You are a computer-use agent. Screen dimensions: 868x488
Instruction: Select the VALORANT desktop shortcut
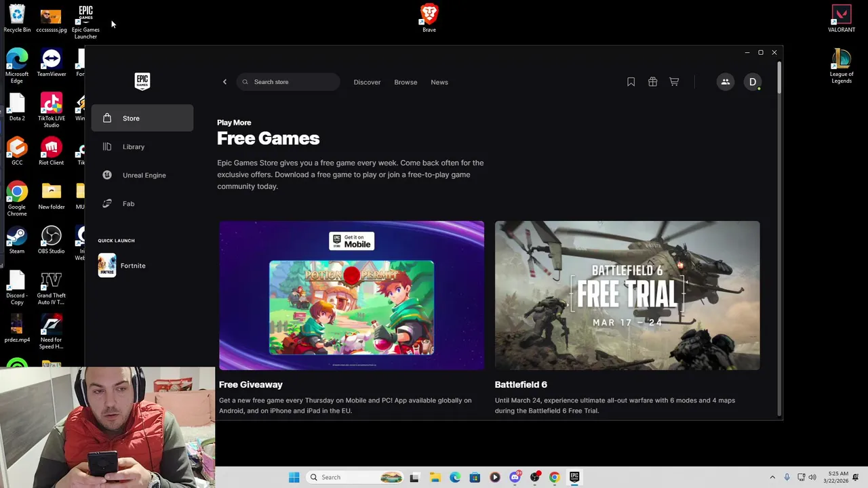coord(842,19)
